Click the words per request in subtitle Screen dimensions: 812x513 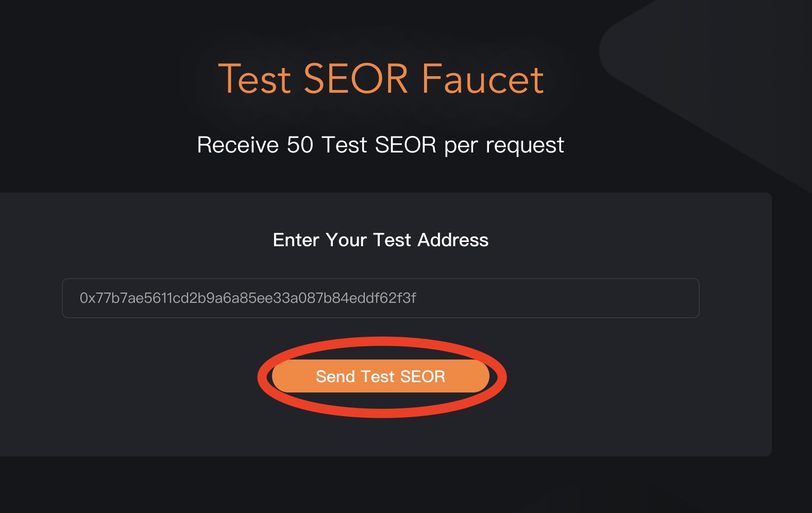tap(504, 146)
